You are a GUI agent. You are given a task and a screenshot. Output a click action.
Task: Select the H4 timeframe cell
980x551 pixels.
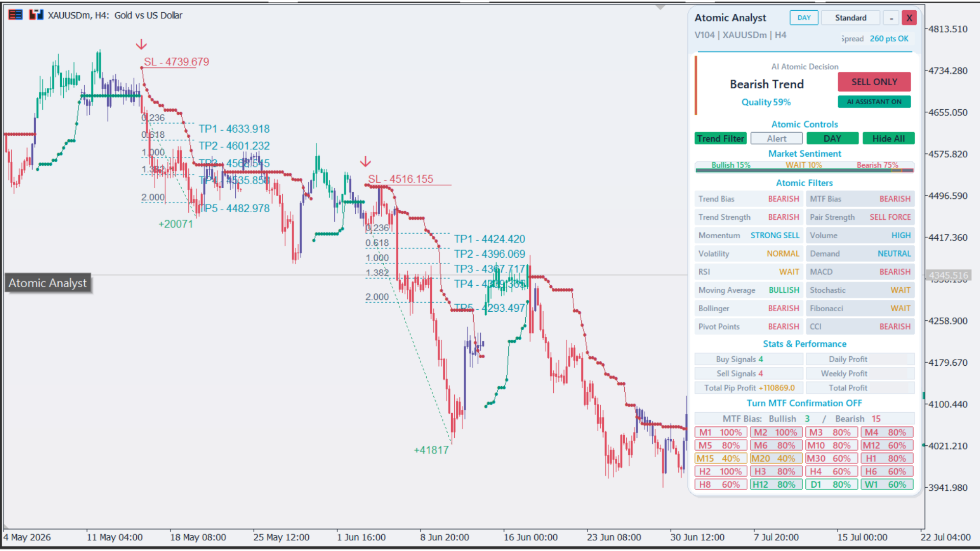pyautogui.click(x=831, y=471)
